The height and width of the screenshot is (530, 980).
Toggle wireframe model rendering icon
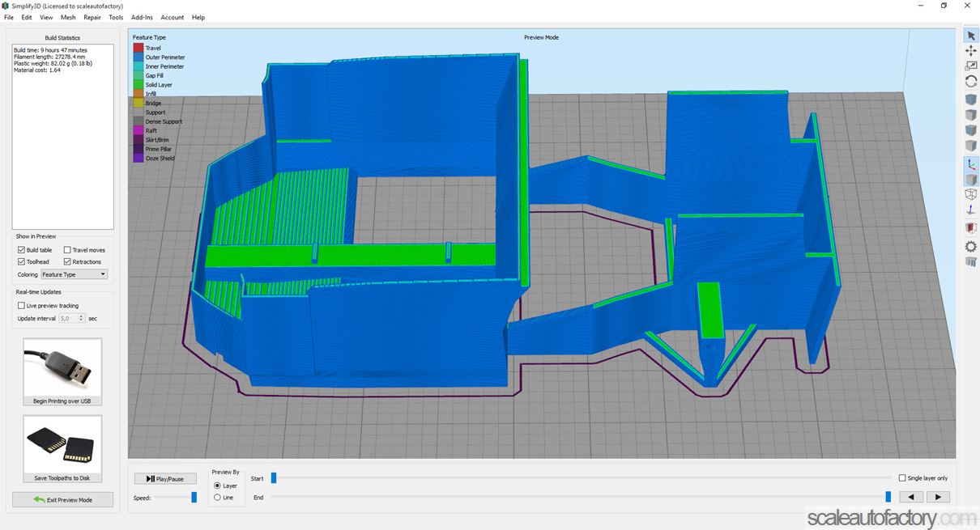pos(970,194)
